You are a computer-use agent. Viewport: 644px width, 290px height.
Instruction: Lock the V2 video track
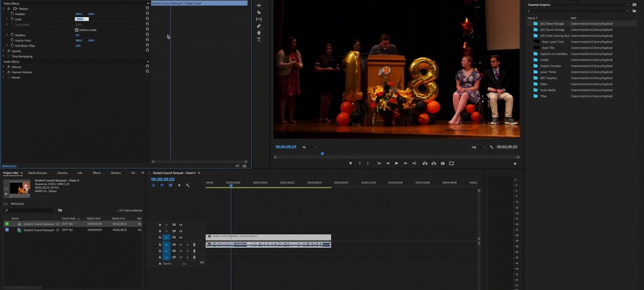pyautogui.click(x=160, y=231)
